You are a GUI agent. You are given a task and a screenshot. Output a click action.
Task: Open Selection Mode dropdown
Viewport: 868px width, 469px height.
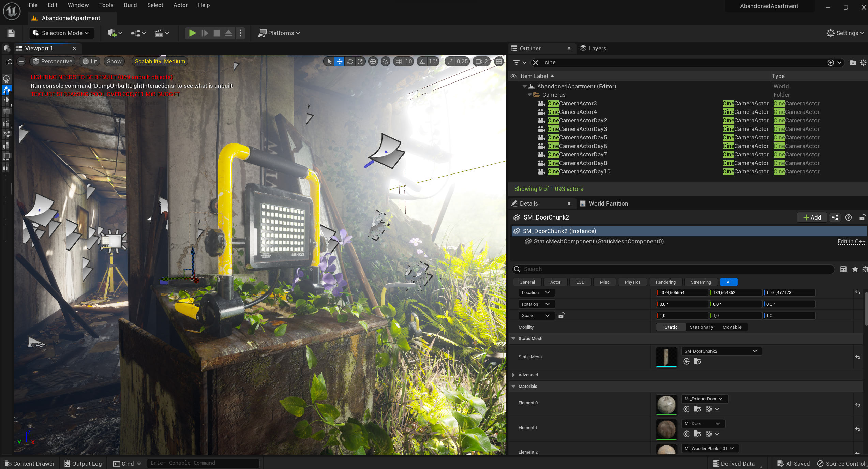click(x=61, y=33)
